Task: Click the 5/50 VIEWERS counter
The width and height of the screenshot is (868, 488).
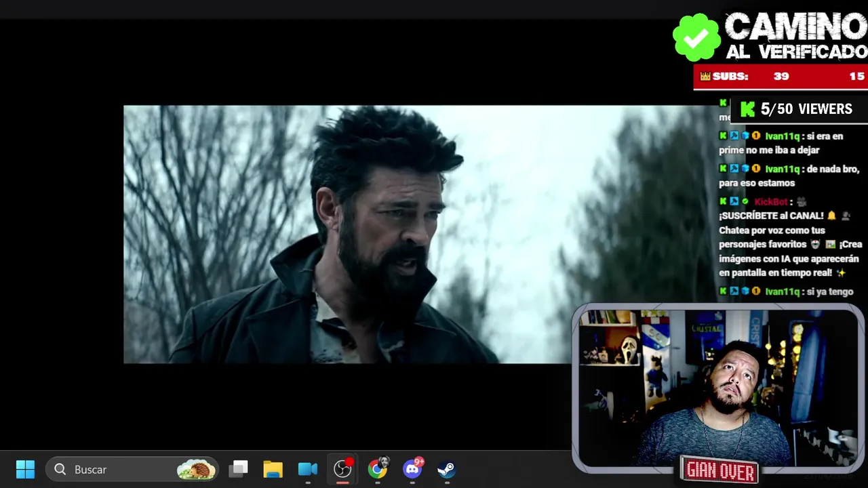Action: click(x=806, y=109)
